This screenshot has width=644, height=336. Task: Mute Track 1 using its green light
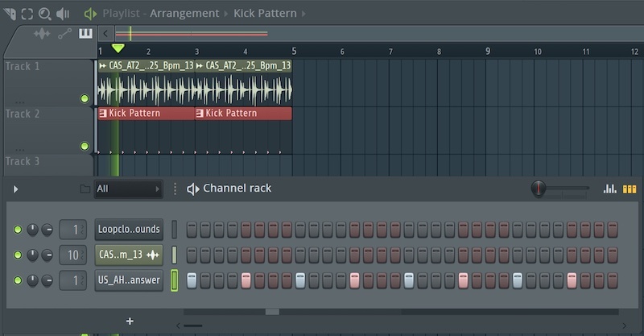pyautogui.click(x=85, y=98)
